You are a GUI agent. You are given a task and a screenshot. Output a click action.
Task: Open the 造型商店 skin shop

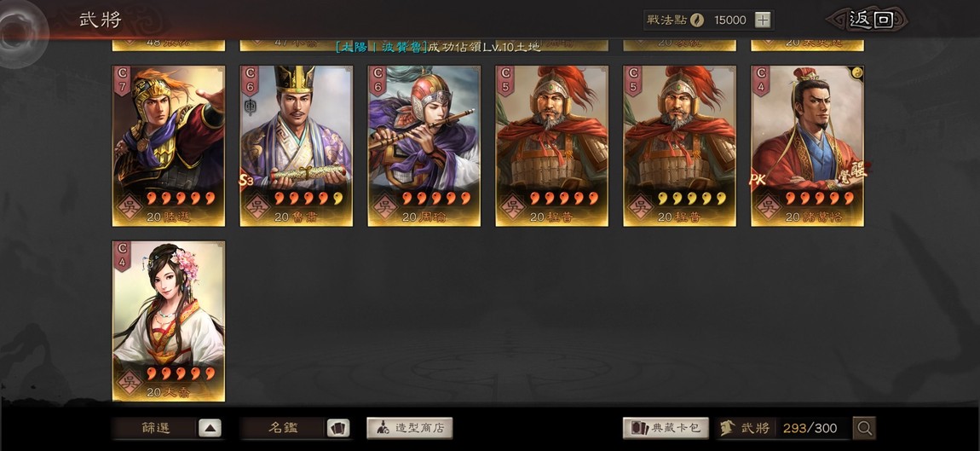409,429
